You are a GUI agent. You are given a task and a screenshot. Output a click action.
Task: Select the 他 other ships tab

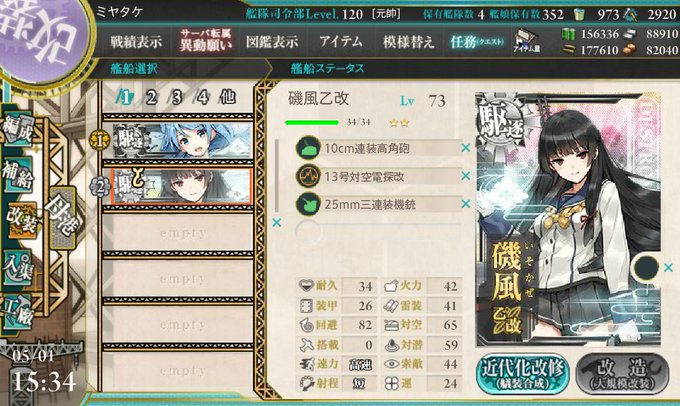pyautogui.click(x=228, y=97)
